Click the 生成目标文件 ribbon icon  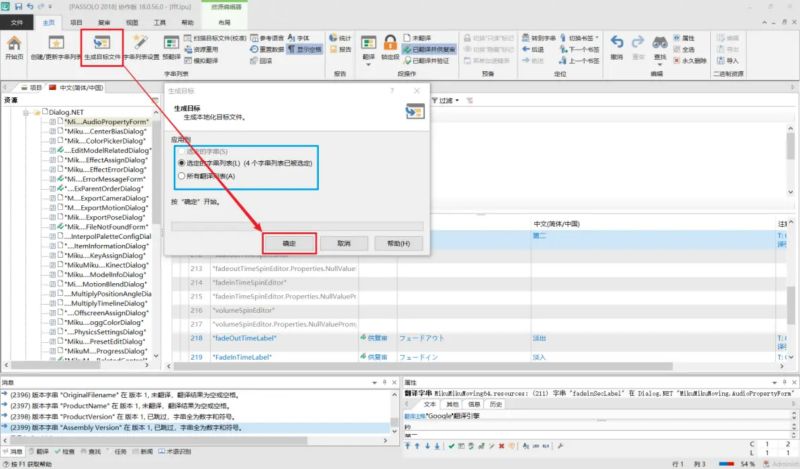point(102,47)
